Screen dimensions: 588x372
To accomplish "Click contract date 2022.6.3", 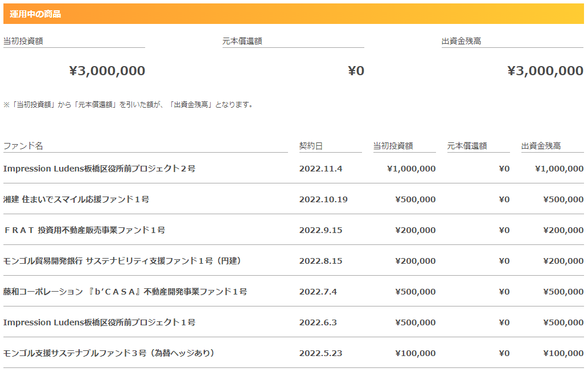I will 318,322.
